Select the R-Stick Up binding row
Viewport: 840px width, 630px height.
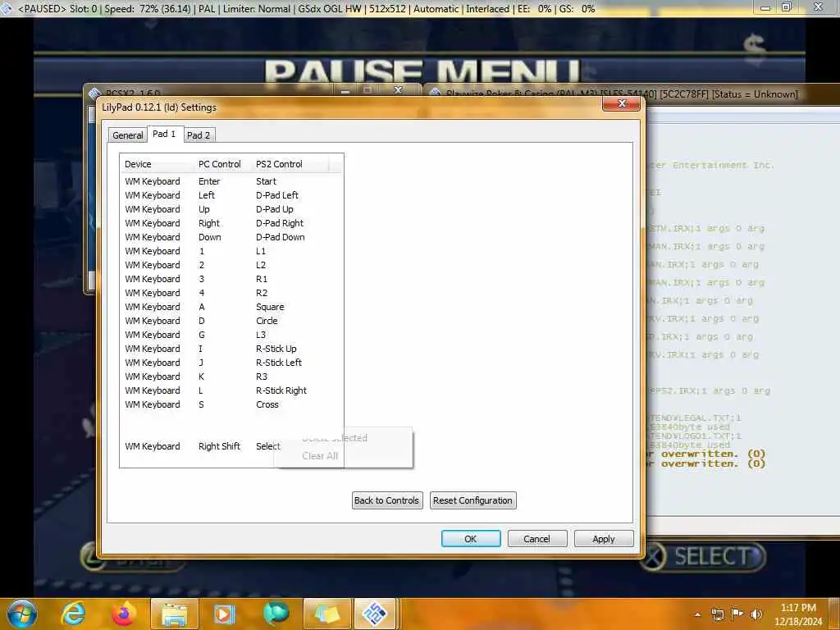coord(231,349)
